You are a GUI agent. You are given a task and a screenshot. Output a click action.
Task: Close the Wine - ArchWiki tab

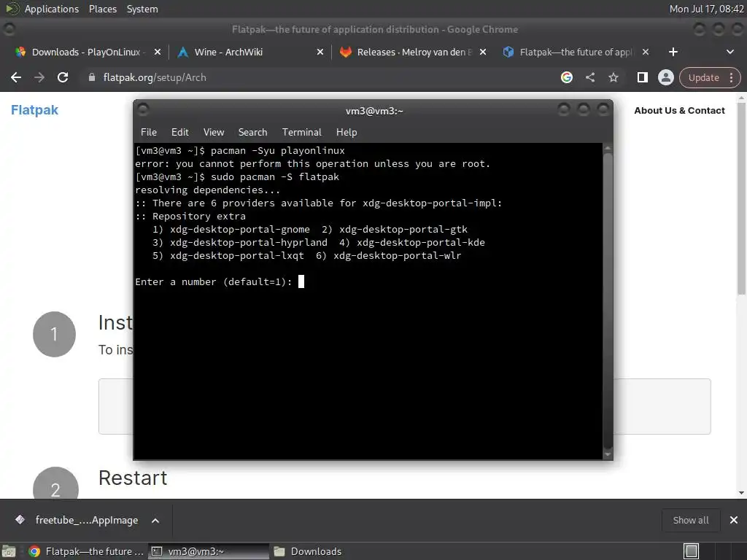click(320, 52)
